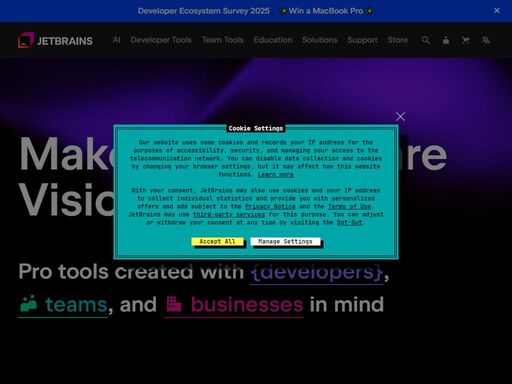Follow the Opt-Out link
This screenshot has width=512, height=384.
pos(349,222)
